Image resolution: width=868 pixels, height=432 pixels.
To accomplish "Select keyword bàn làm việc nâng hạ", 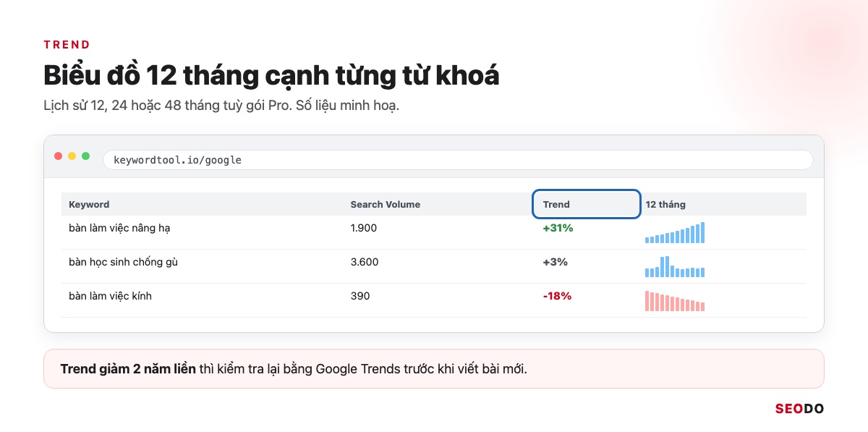I will pos(119,228).
